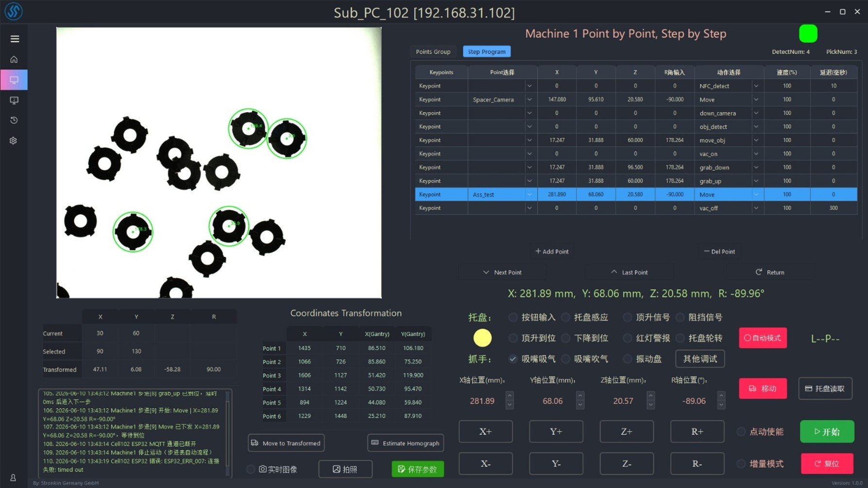Open action dropdown for obj_detect

[756, 127]
